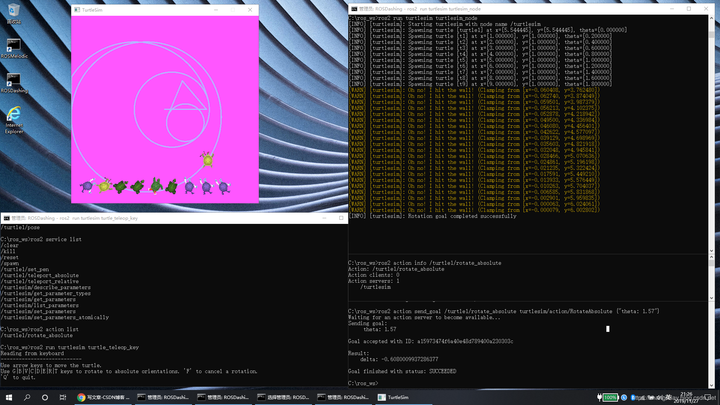Select the ROSMelodic desktop shortcut
Image resolution: width=720 pixels, height=405 pixels.
pyautogui.click(x=14, y=49)
